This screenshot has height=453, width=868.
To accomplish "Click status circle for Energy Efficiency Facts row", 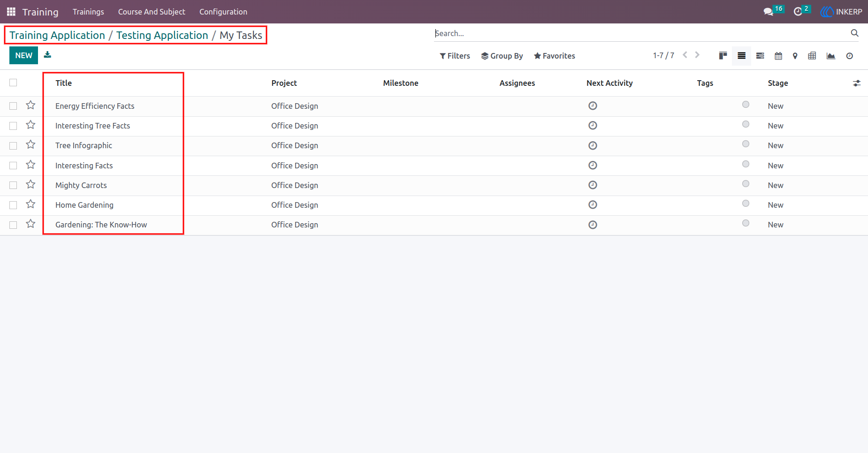I will pos(746,105).
